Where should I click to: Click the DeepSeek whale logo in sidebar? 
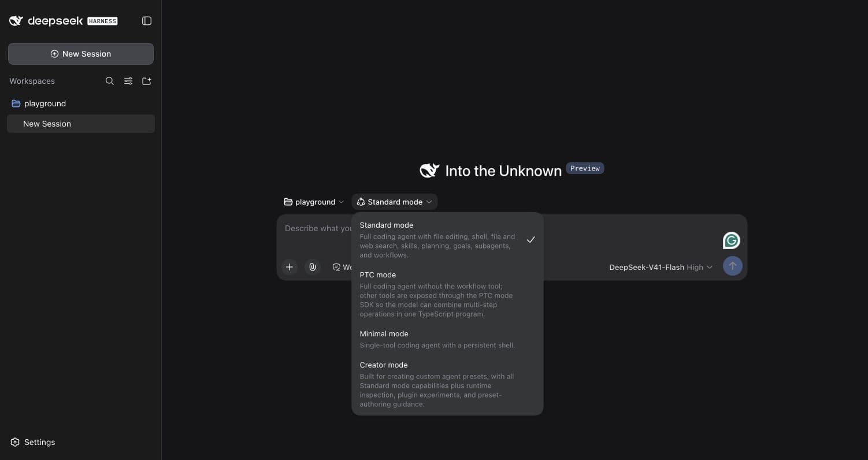(16, 21)
